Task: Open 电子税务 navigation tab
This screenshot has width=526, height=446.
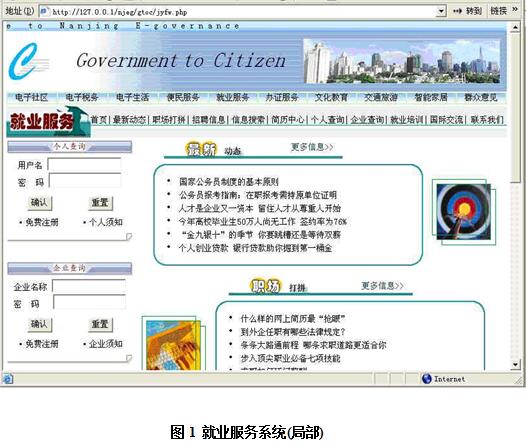Action: click(82, 97)
